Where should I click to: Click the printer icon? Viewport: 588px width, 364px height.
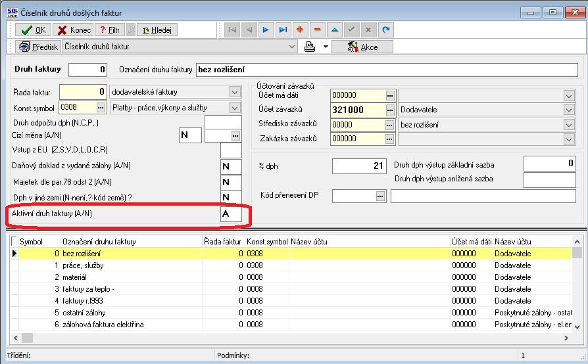click(x=310, y=47)
